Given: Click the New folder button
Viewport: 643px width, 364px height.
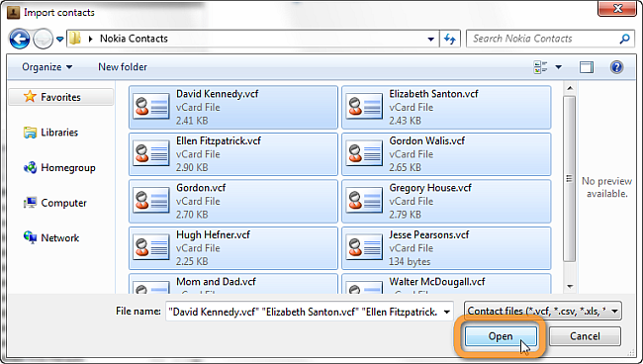Looking at the screenshot, I should (123, 67).
